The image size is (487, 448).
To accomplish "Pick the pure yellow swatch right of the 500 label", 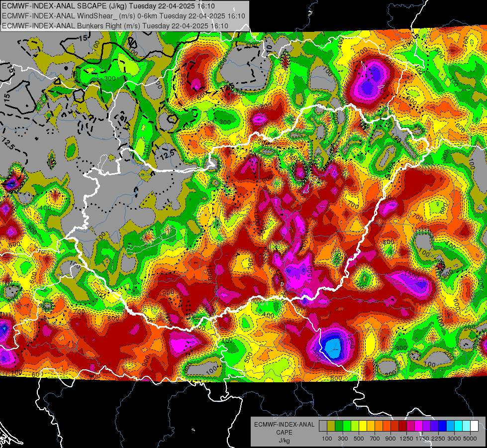I will (x=363, y=426).
